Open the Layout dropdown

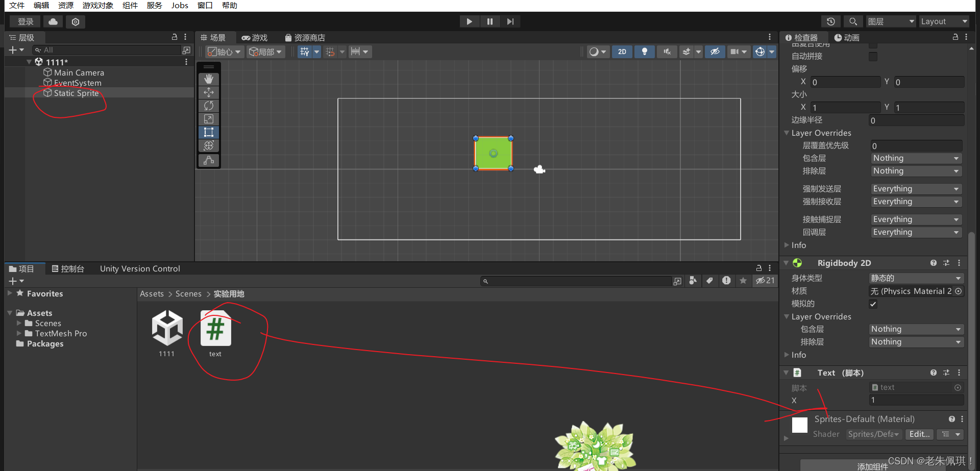coord(944,21)
